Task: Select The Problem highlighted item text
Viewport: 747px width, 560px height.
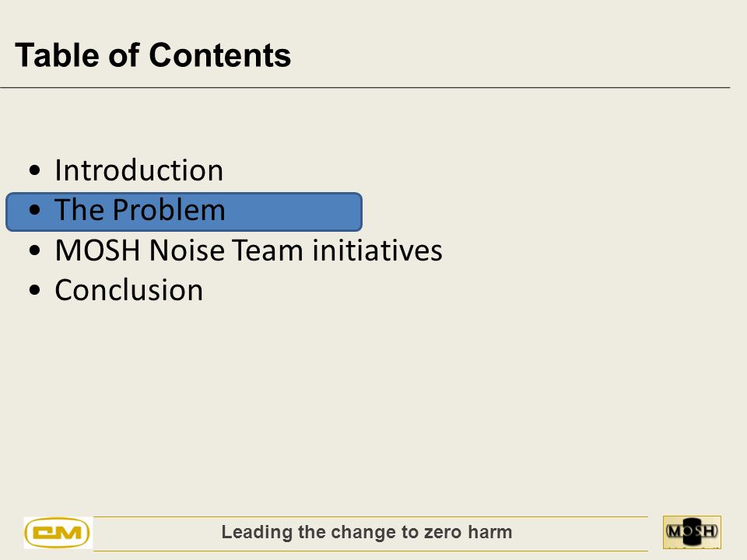Action: (139, 210)
